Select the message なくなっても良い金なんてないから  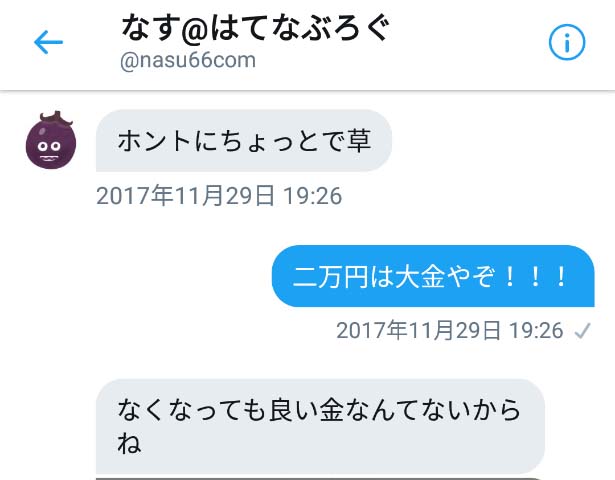320,427
